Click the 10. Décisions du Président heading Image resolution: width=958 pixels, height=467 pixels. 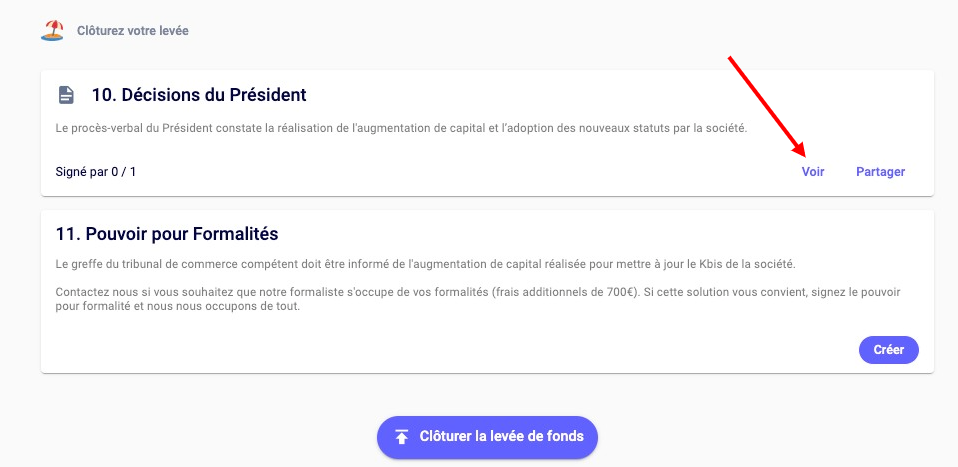tap(198, 95)
